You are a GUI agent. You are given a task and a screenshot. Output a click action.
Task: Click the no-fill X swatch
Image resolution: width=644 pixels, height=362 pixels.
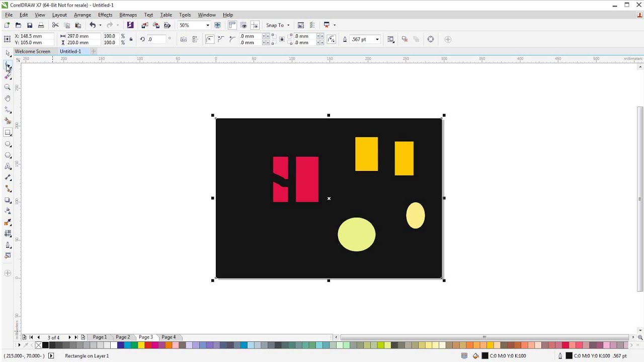click(x=39, y=345)
